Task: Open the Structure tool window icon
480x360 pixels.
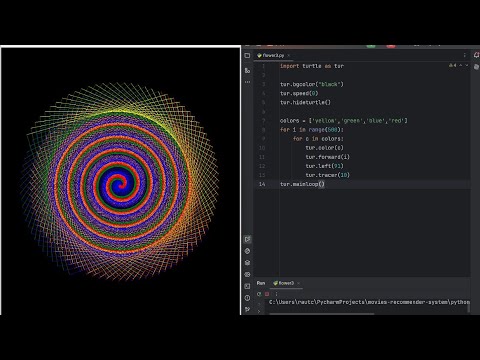Action: [247, 70]
